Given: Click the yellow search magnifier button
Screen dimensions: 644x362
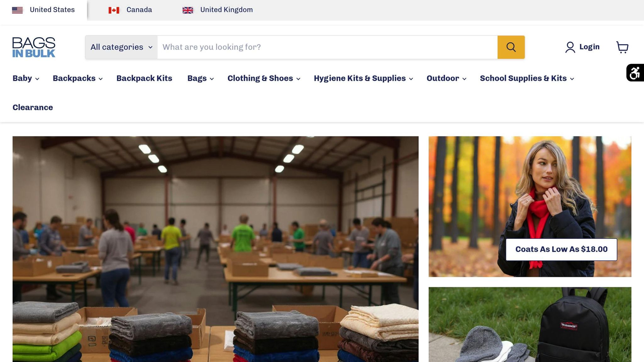Looking at the screenshot, I should pyautogui.click(x=511, y=47).
